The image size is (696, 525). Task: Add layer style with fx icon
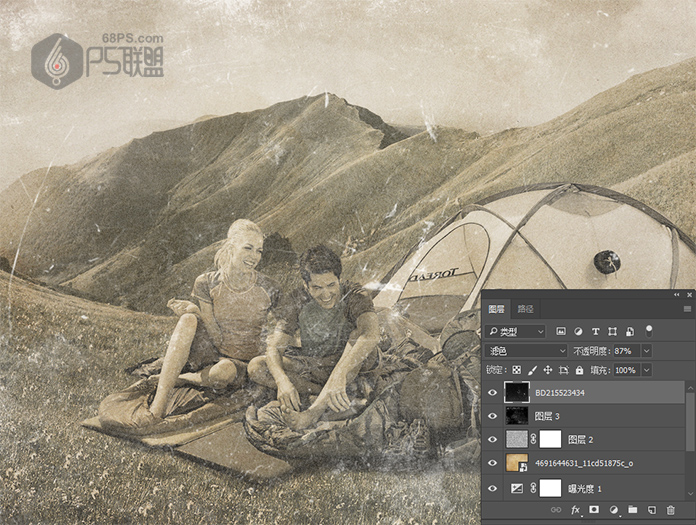tap(576, 510)
